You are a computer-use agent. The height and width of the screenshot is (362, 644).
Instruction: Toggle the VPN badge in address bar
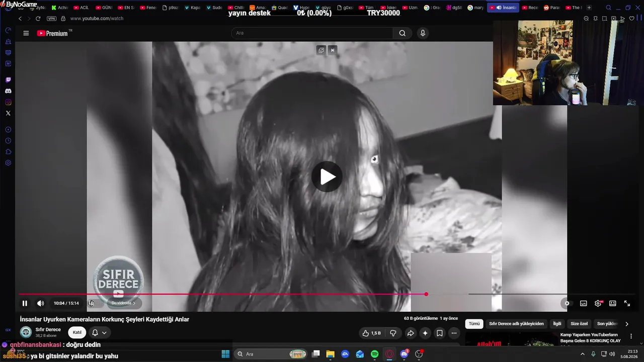coord(51,19)
